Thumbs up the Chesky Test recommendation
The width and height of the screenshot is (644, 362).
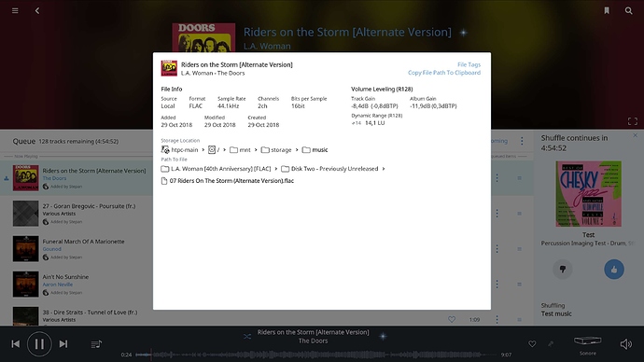click(x=614, y=270)
